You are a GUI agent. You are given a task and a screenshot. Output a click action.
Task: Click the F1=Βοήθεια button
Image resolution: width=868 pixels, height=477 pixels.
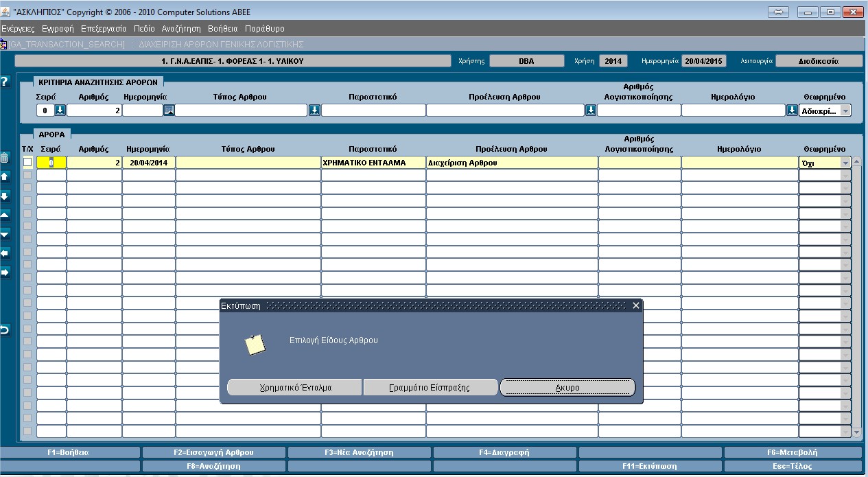(x=69, y=452)
